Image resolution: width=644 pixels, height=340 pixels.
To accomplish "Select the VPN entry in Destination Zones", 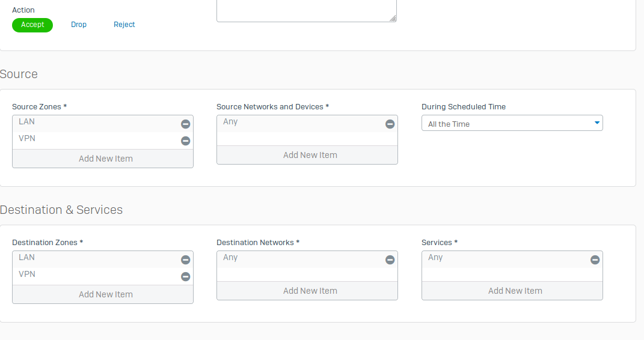I will [x=97, y=276].
